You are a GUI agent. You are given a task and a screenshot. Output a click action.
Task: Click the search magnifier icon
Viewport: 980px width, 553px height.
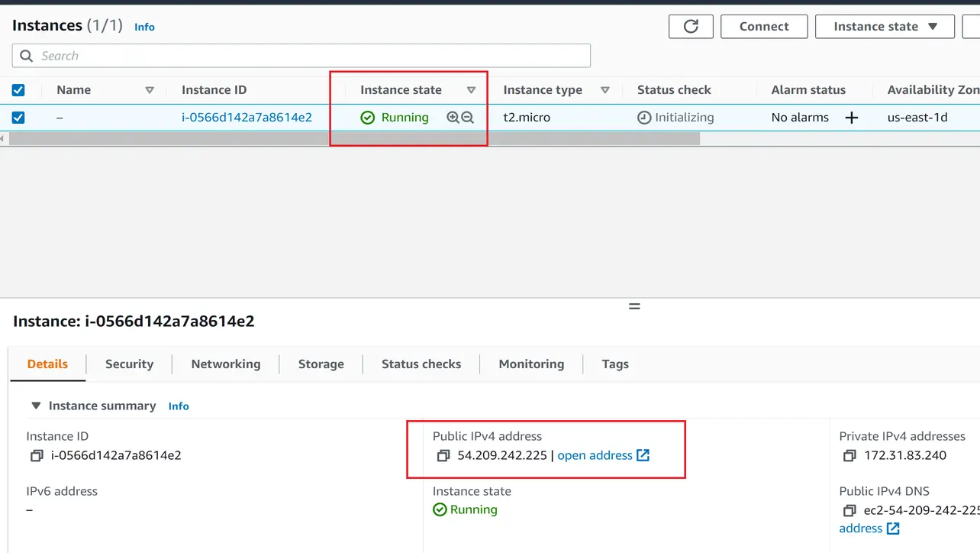click(27, 56)
